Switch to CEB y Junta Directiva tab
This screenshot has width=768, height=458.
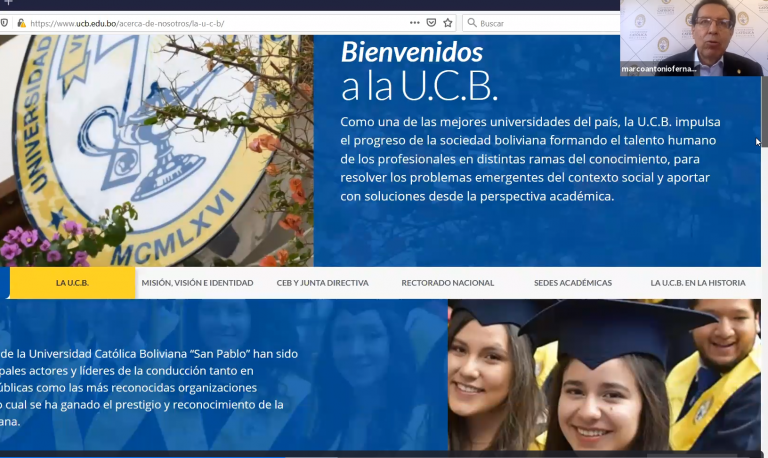(322, 283)
